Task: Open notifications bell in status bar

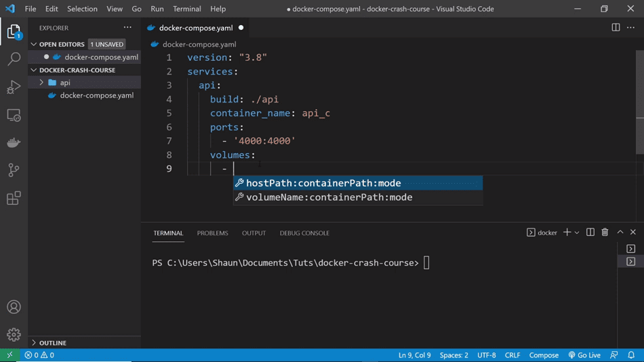Action: 631,355
